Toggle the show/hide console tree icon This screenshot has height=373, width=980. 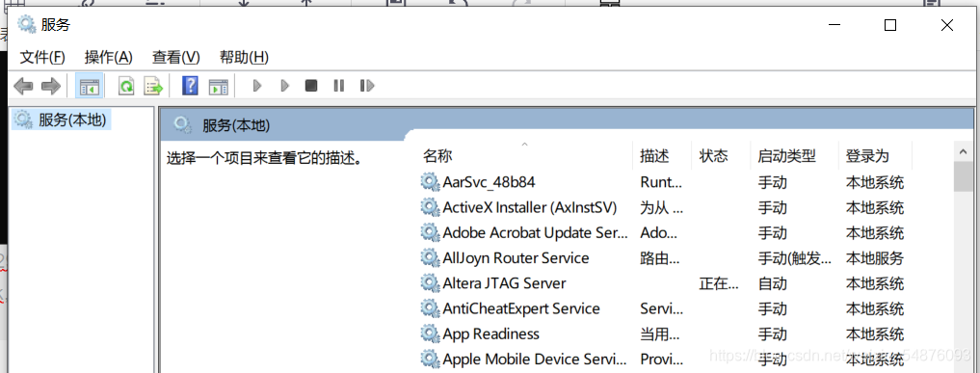89,86
